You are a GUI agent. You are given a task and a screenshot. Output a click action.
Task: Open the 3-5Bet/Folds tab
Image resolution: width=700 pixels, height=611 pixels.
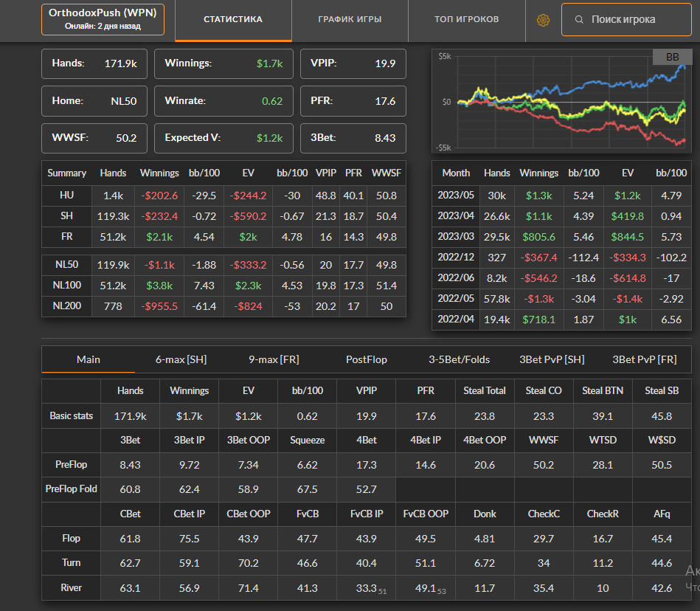(x=459, y=359)
